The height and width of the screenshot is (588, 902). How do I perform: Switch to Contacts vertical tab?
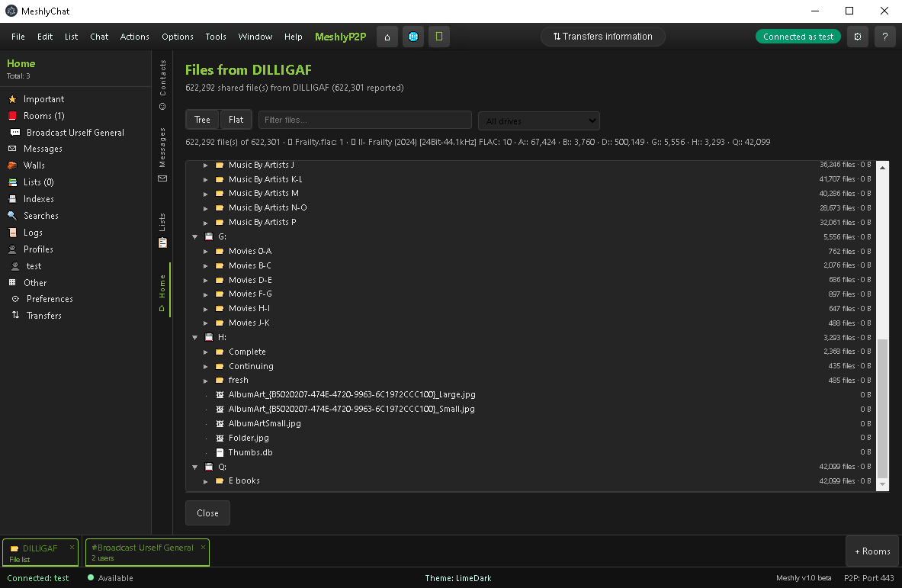click(x=162, y=85)
